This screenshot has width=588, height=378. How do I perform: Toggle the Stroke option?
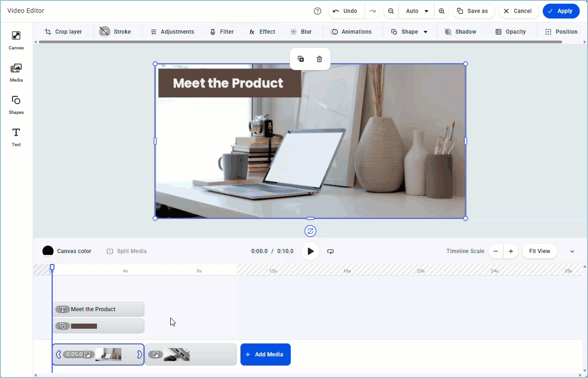(x=115, y=32)
